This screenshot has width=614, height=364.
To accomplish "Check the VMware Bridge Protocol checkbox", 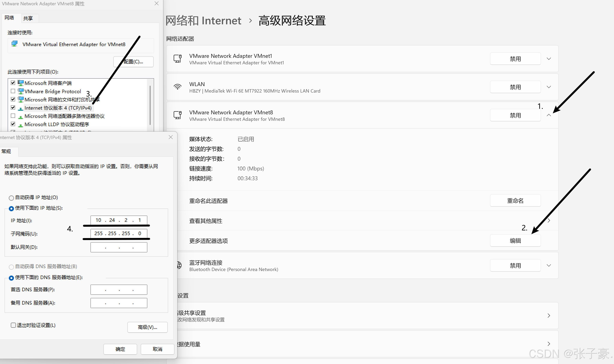I will pyautogui.click(x=13, y=91).
